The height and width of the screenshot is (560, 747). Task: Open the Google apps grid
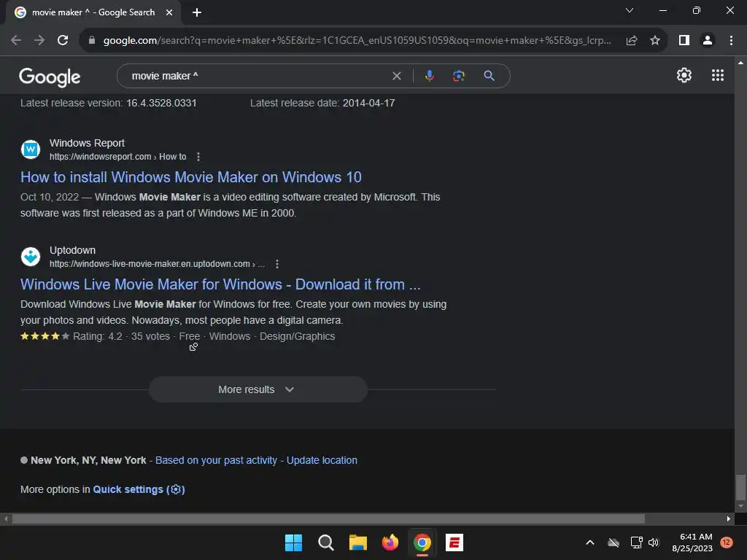(718, 75)
